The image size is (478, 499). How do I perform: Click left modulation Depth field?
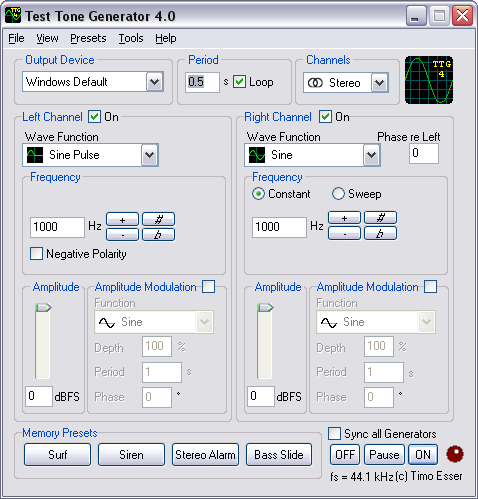click(x=157, y=346)
